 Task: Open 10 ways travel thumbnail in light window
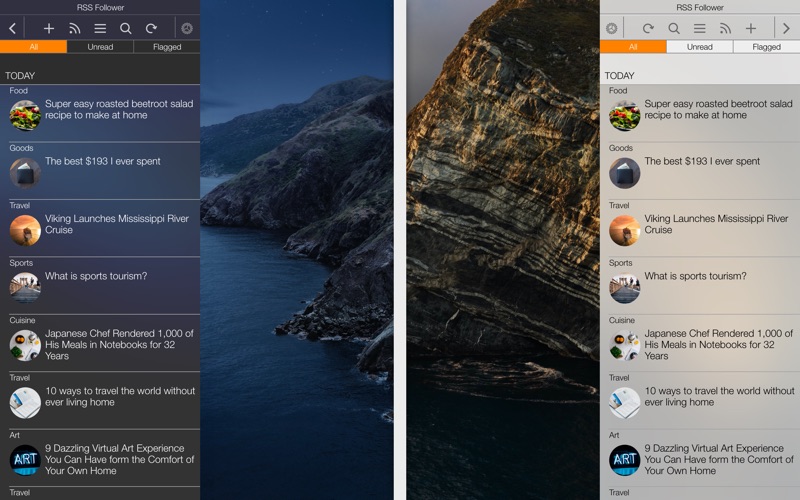pos(624,403)
